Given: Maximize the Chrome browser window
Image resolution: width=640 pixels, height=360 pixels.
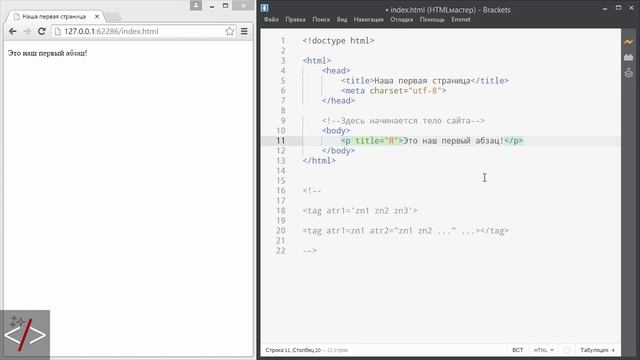Looking at the screenshot, I should [x=225, y=5].
